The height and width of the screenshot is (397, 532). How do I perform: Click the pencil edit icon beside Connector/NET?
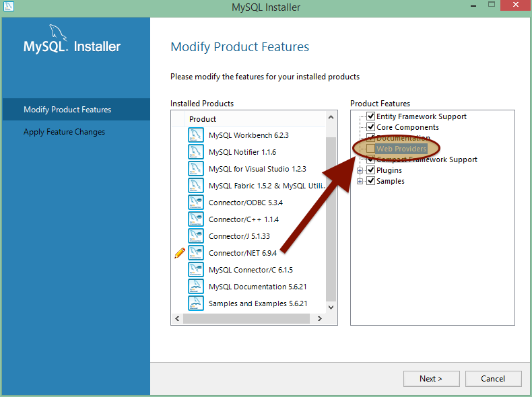180,253
